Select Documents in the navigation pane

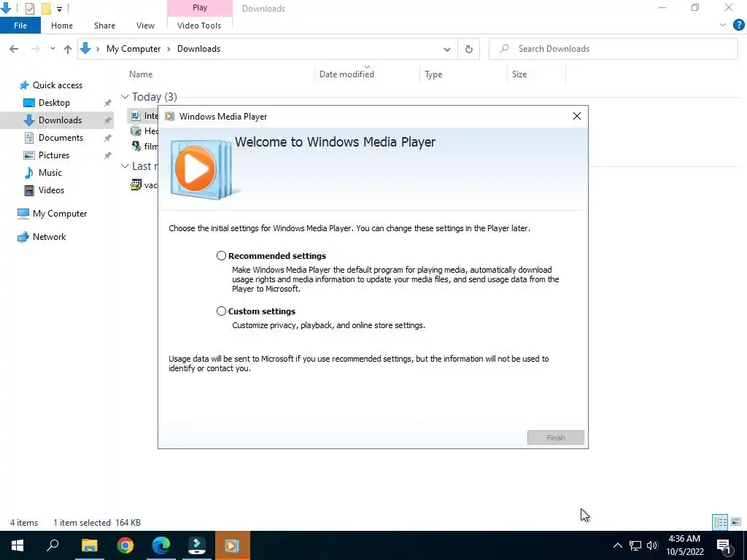tap(61, 138)
